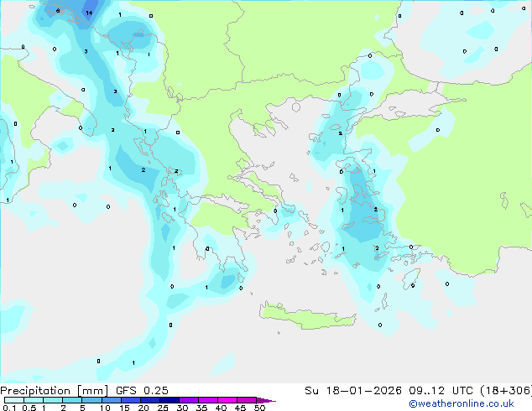
Task: Click the 'Su 18-01-2026' date text
Action: [353, 391]
